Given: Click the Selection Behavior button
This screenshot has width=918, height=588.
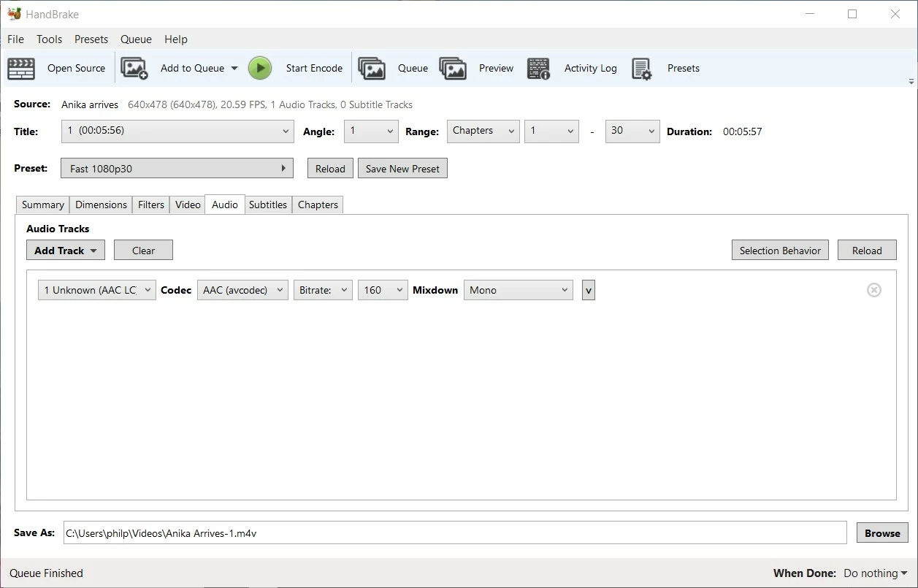Looking at the screenshot, I should click(x=780, y=250).
